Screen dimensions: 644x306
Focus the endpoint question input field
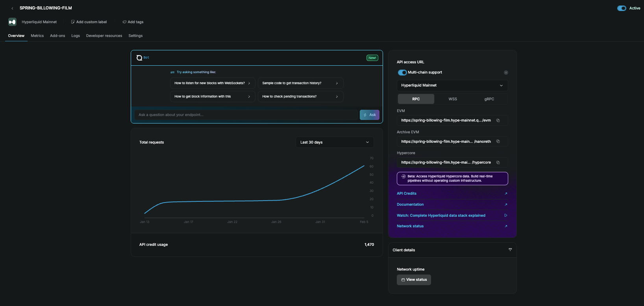pos(246,115)
